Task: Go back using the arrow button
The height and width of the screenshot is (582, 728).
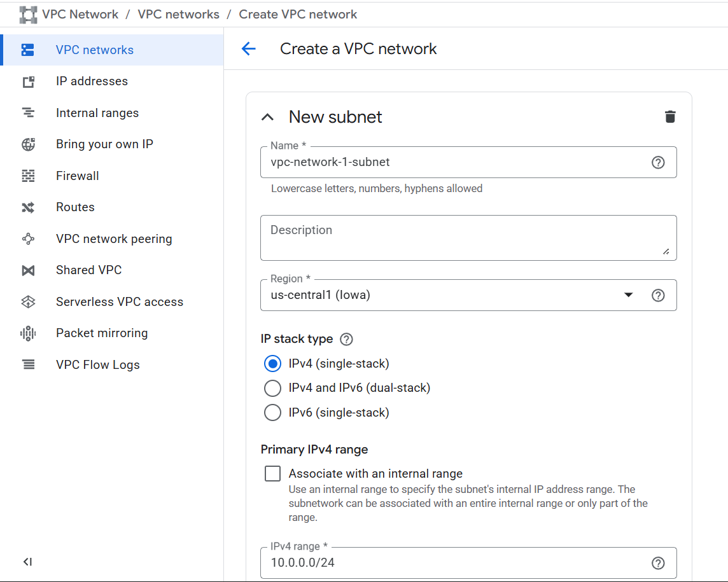Action: point(248,48)
